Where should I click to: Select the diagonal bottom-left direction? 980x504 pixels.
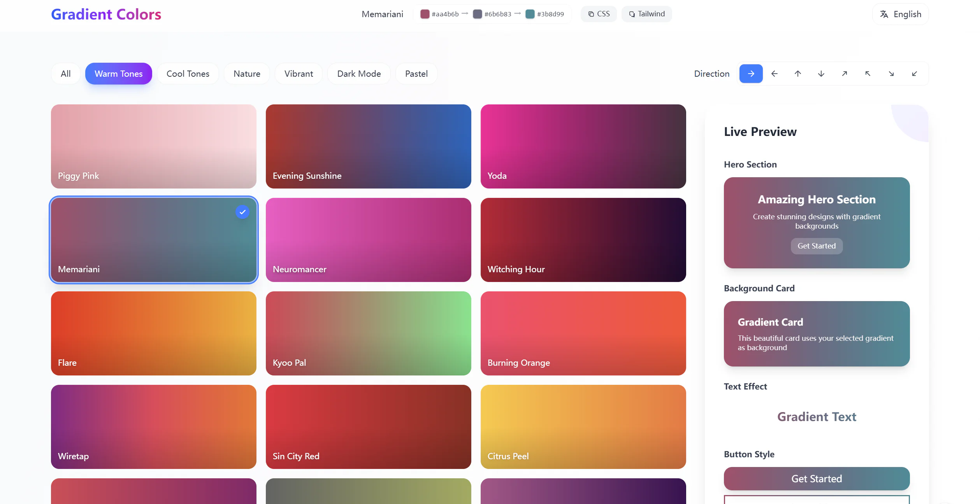pyautogui.click(x=915, y=74)
